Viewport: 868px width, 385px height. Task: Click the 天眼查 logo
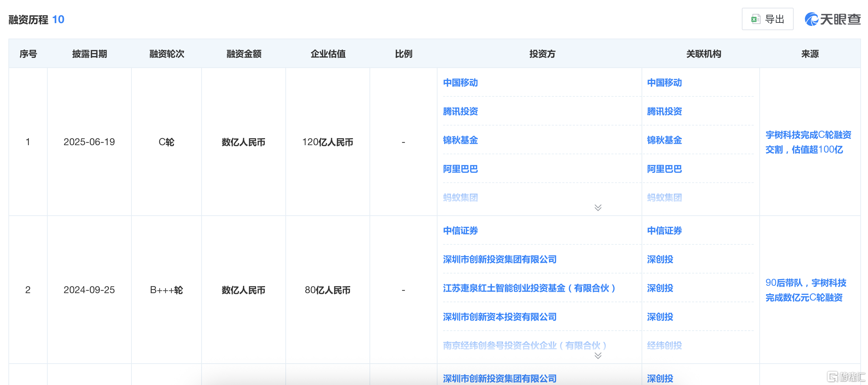833,19
